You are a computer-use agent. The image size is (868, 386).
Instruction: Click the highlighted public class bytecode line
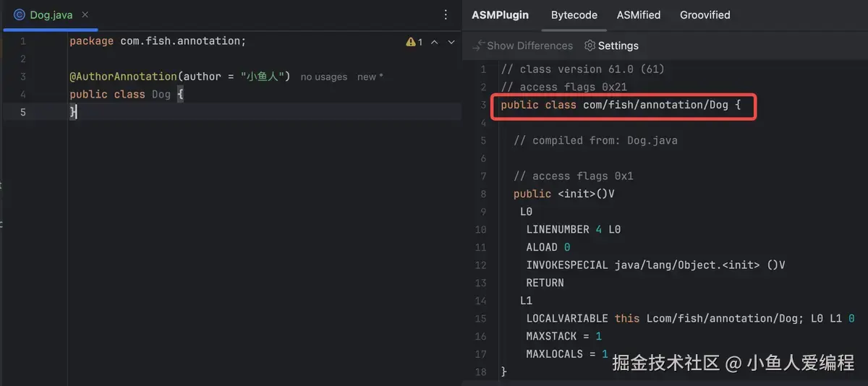[x=621, y=105]
